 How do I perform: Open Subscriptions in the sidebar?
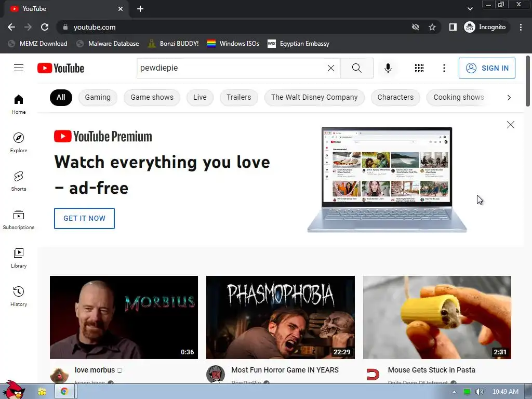tap(19, 220)
